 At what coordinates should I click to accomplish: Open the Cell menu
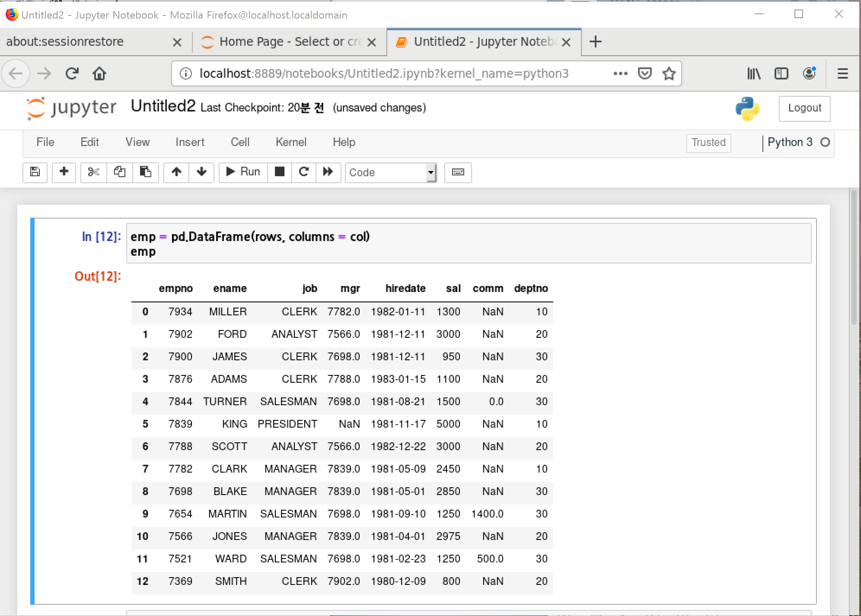240,142
